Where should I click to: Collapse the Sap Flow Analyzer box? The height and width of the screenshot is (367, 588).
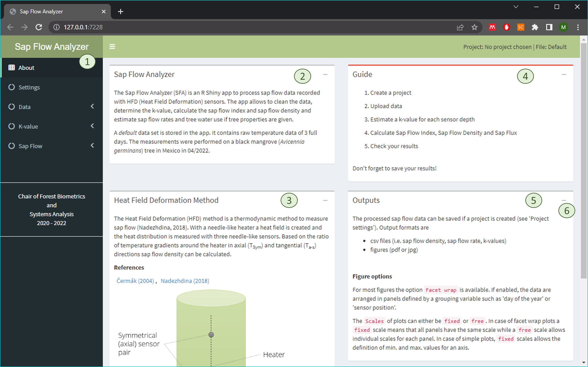coord(325,74)
